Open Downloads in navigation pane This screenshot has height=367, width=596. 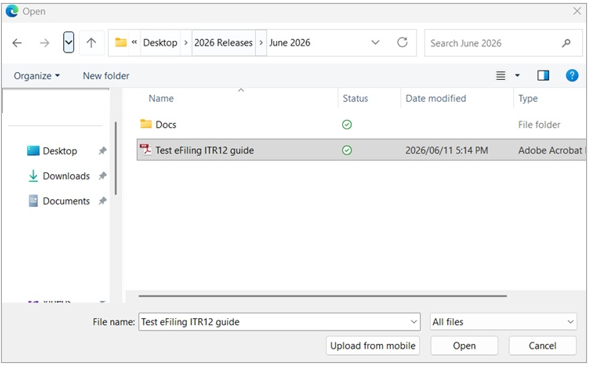point(66,176)
